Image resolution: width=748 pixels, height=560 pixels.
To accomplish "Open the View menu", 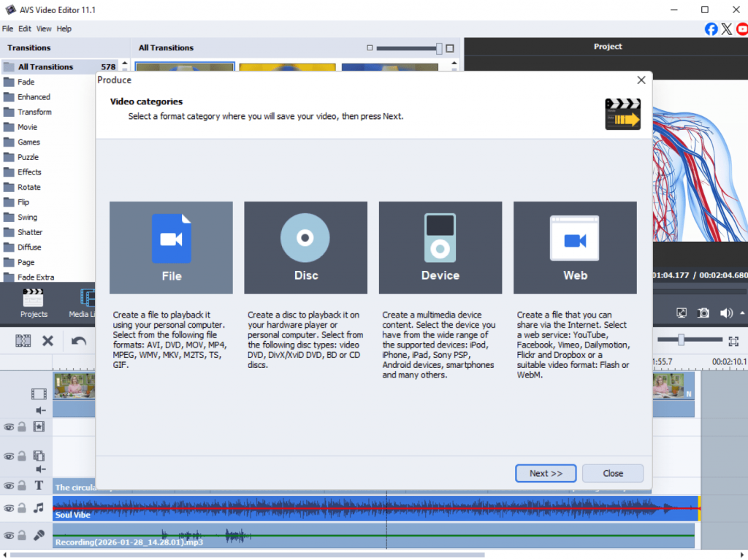I will (44, 28).
